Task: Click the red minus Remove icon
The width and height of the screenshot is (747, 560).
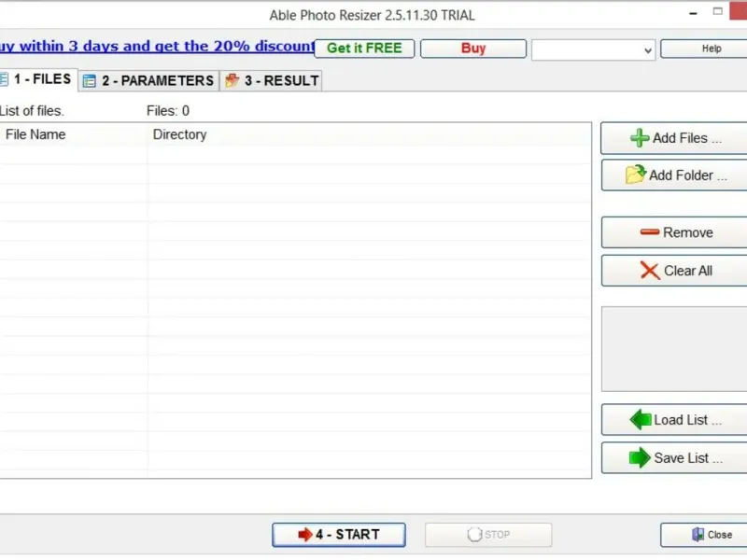Action: tap(649, 232)
